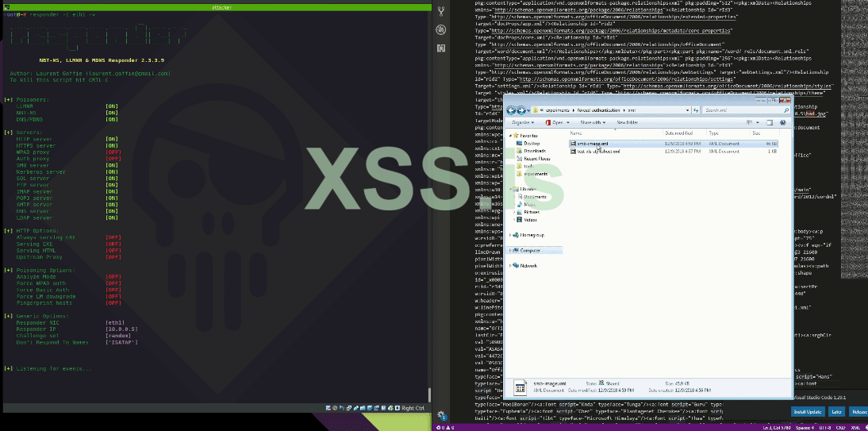This screenshot has width=868, height=431.
Task: Collapse the Libraries tree group
Action: click(x=510, y=189)
